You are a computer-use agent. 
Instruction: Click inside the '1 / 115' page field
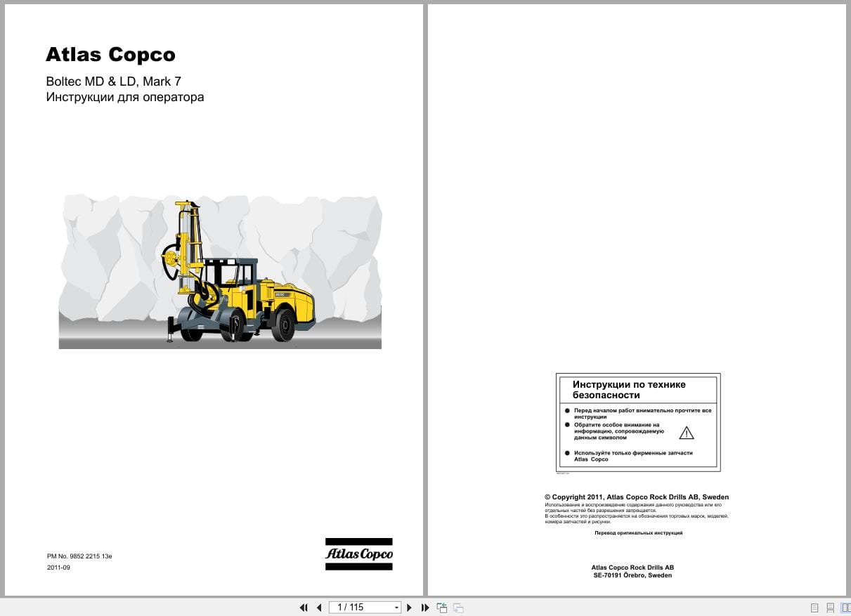click(x=355, y=607)
